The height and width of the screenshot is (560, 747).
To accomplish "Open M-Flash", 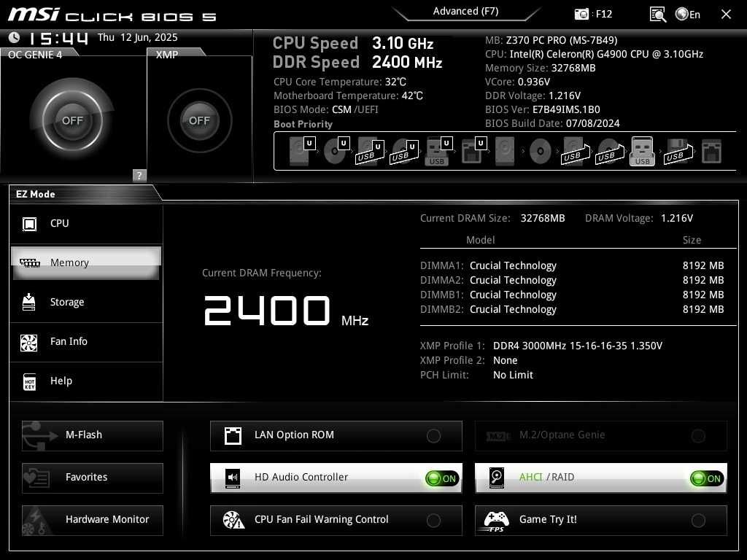I will 93,435.
